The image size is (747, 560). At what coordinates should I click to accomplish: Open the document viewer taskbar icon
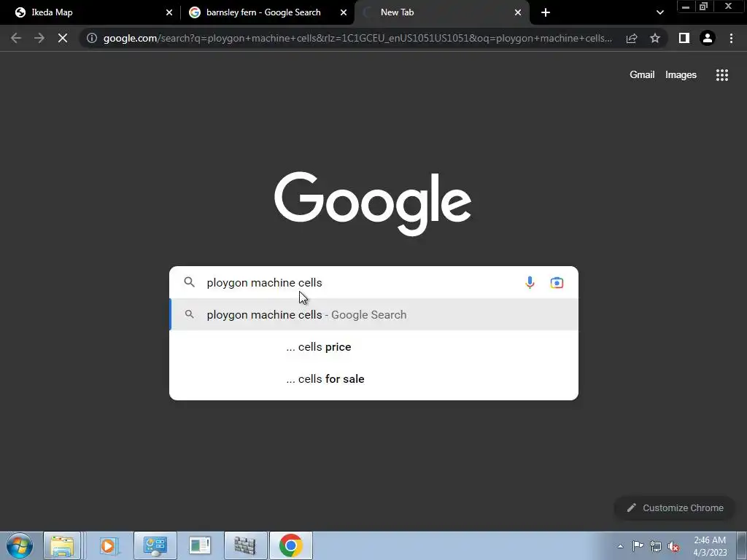200,545
